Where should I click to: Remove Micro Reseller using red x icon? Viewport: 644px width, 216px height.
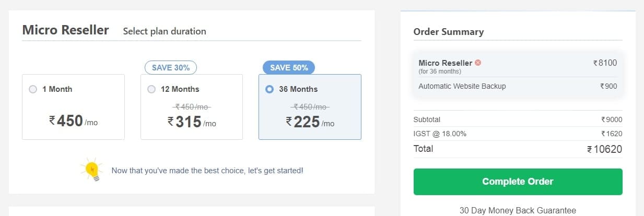pos(478,63)
